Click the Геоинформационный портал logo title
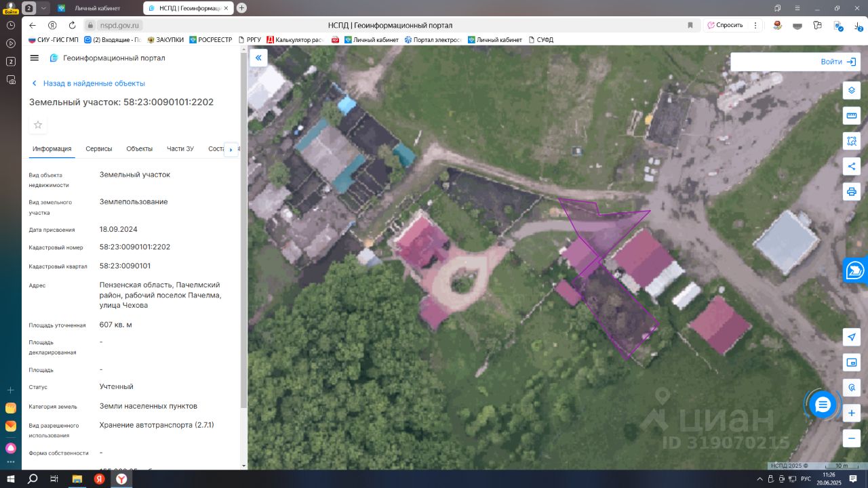Screen dimensions: 868x488 pyautogui.click(x=107, y=58)
